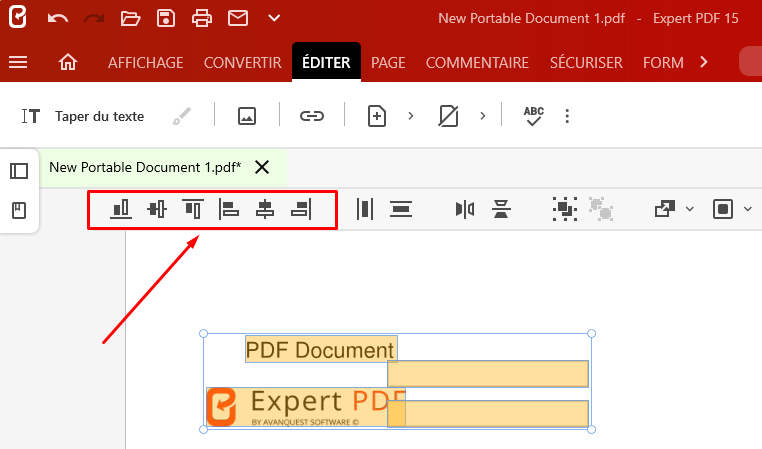
Task: Undo the last action
Action: click(58, 18)
